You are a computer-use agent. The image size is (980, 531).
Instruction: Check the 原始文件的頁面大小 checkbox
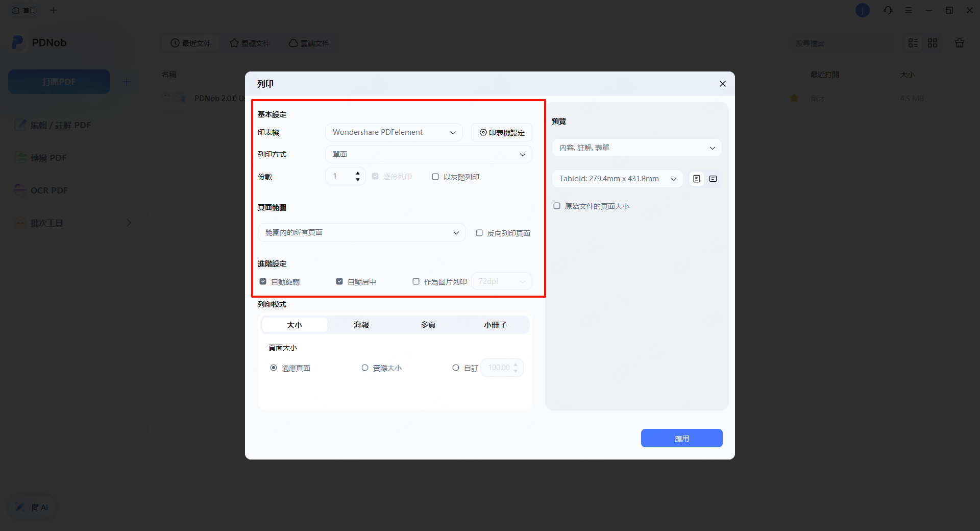pos(557,206)
